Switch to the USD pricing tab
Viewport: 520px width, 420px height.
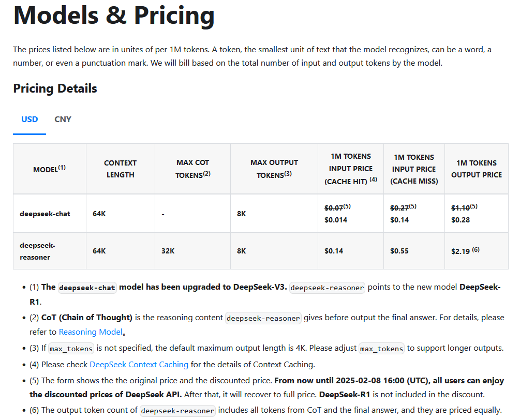pyautogui.click(x=29, y=119)
